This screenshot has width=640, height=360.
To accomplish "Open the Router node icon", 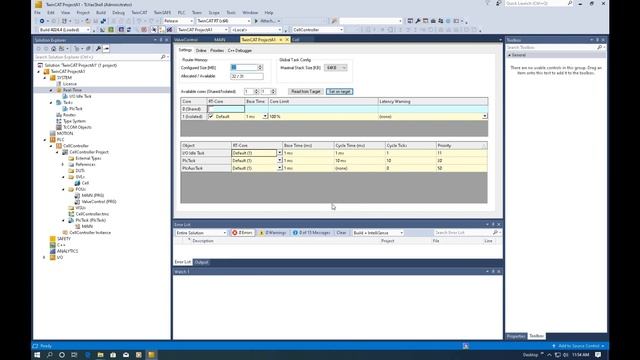I will (59, 115).
